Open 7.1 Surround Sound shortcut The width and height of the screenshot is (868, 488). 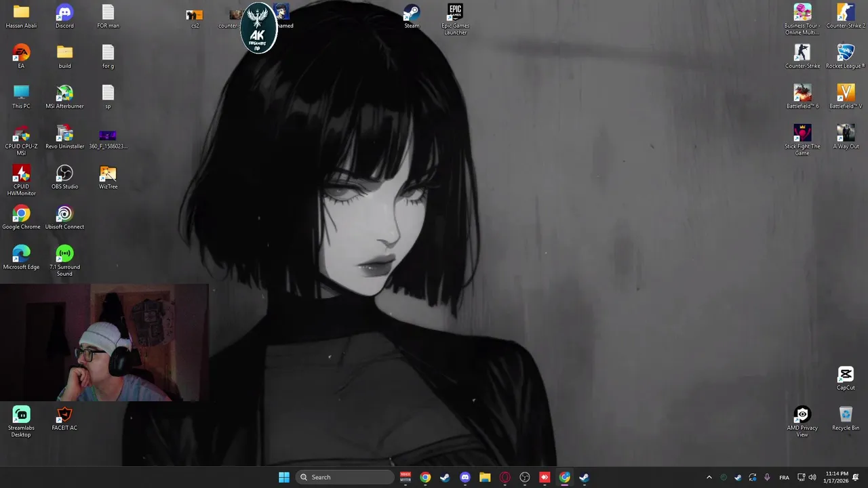pos(64,261)
